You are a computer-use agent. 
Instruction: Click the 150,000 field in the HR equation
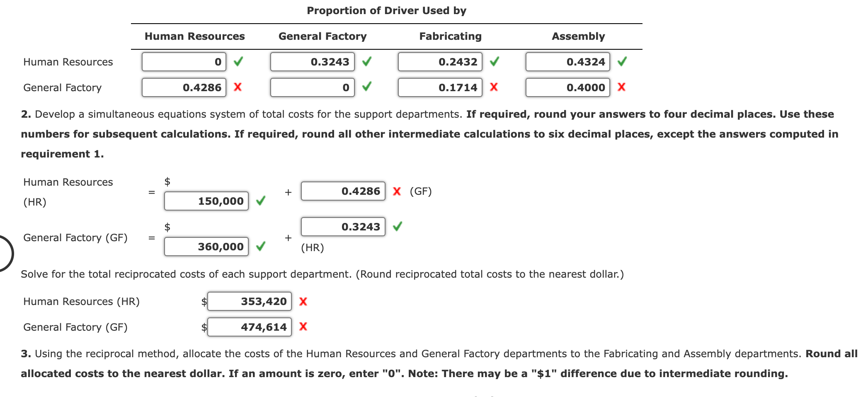(206, 201)
